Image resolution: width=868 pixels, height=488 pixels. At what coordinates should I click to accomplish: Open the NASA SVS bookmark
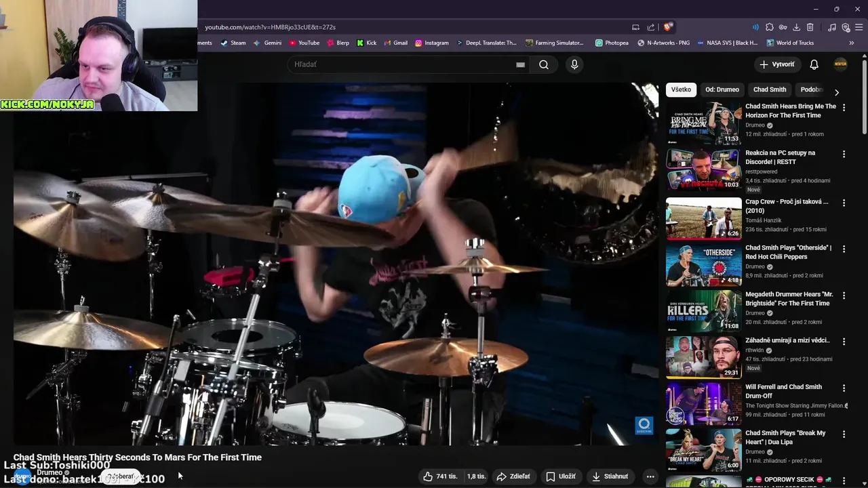728,43
